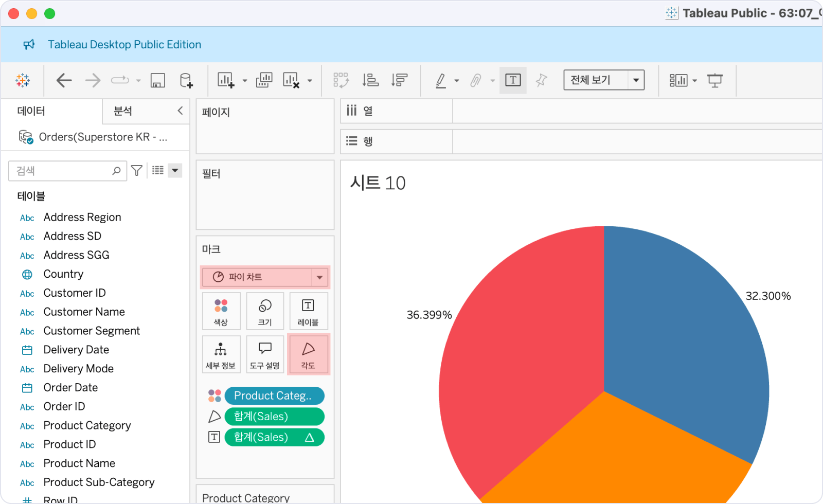The image size is (823, 504).
Task: Click the presentation mode icon
Action: 715,80
